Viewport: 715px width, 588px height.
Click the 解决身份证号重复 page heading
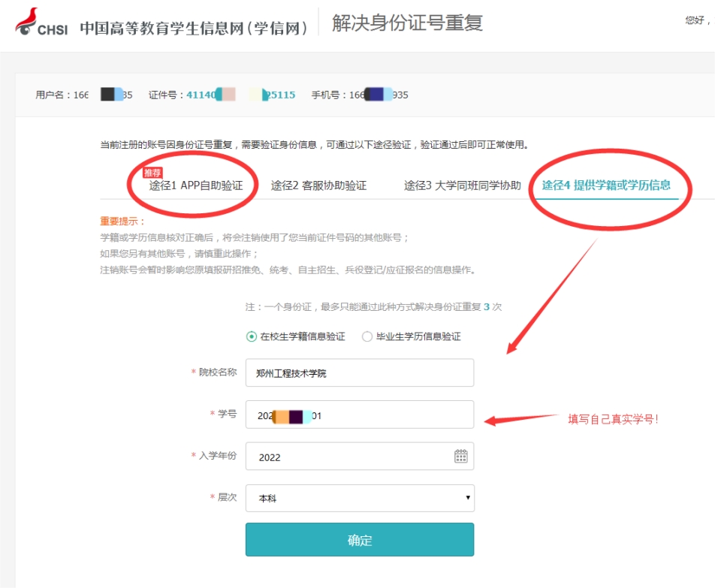[x=407, y=23]
